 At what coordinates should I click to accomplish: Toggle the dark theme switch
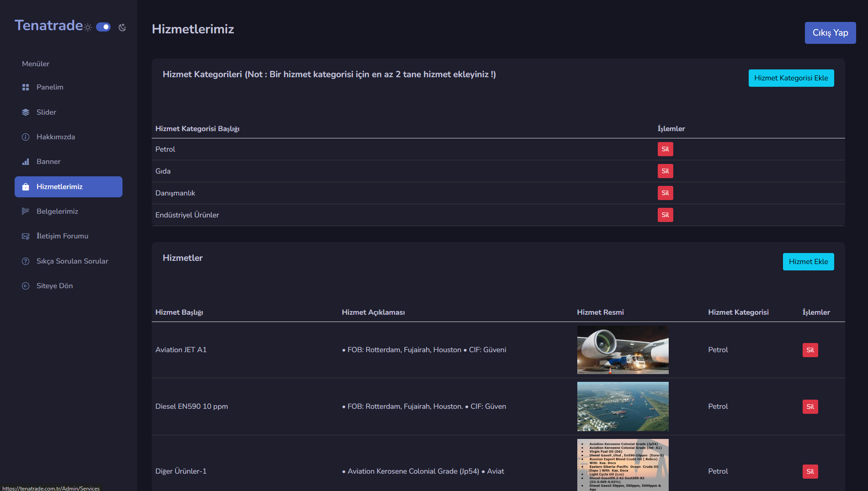point(103,27)
